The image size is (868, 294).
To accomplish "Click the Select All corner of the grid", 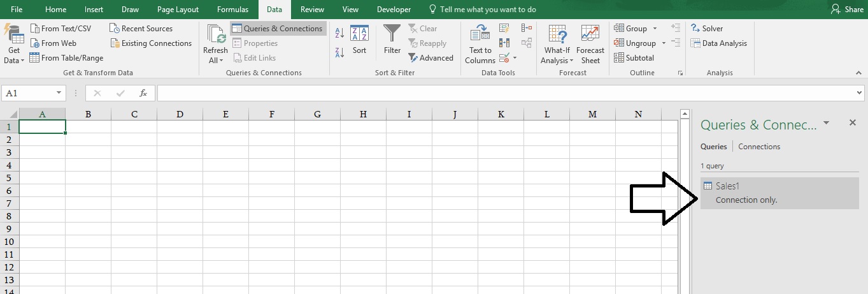I will 10,114.
